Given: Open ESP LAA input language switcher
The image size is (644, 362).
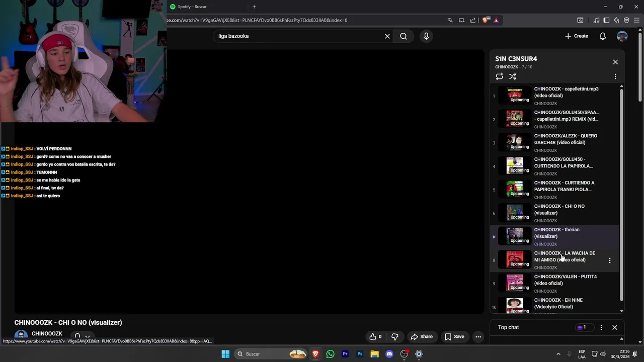Looking at the screenshot, I should tap(582, 354).
